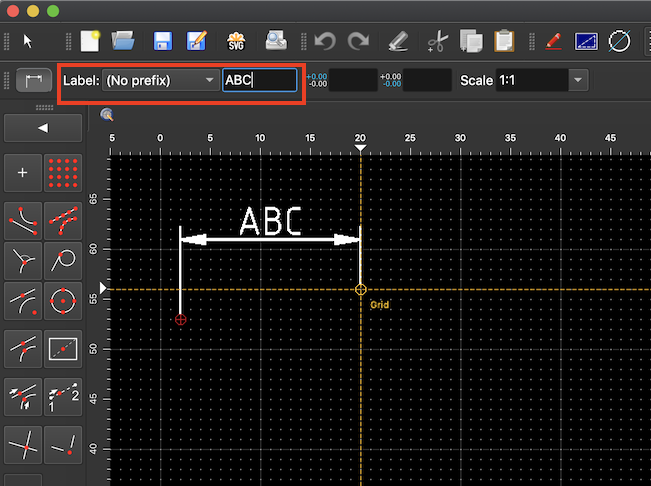Click the label text field containing ABC
Image resolution: width=651 pixels, height=486 pixels.
pyautogui.click(x=260, y=80)
